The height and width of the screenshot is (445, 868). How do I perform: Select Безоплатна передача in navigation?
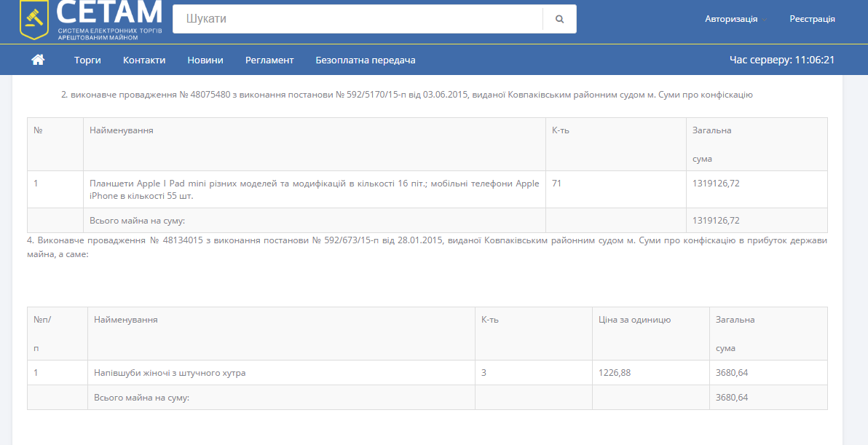point(366,60)
